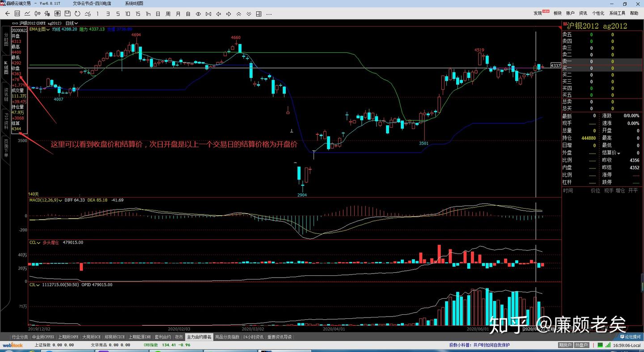Open the quote list icon in toolbar
Screen dimensions: 644x352
17,14
